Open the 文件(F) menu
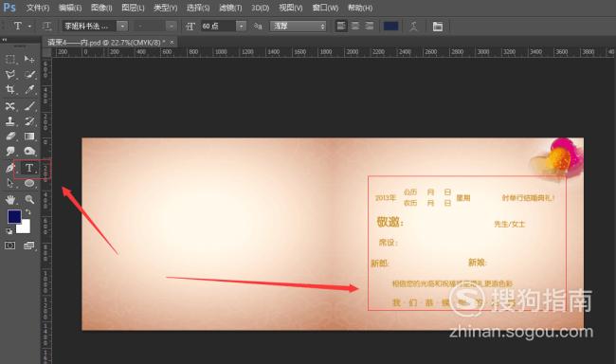The width and height of the screenshot is (616, 364). click(x=38, y=8)
